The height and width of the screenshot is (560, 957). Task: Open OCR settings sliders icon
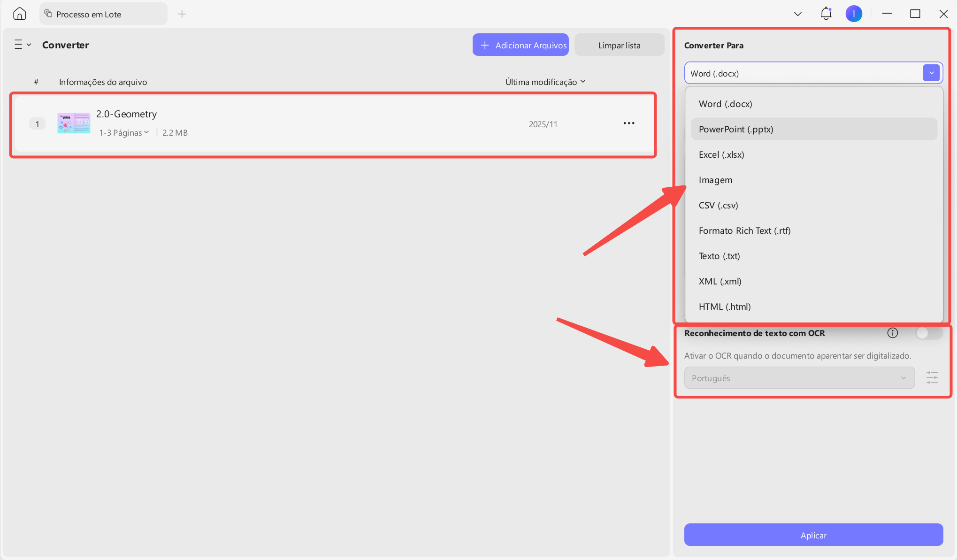click(x=932, y=377)
